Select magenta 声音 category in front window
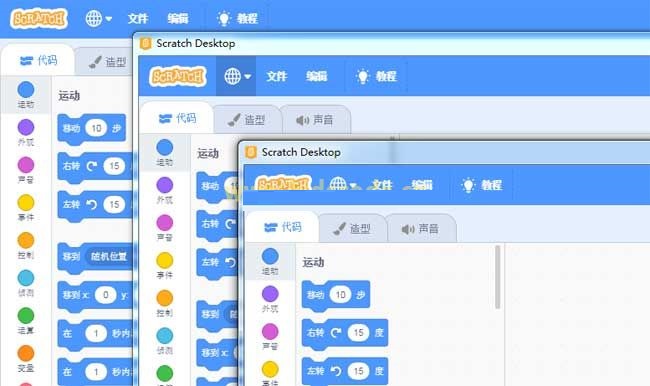 (x=270, y=337)
